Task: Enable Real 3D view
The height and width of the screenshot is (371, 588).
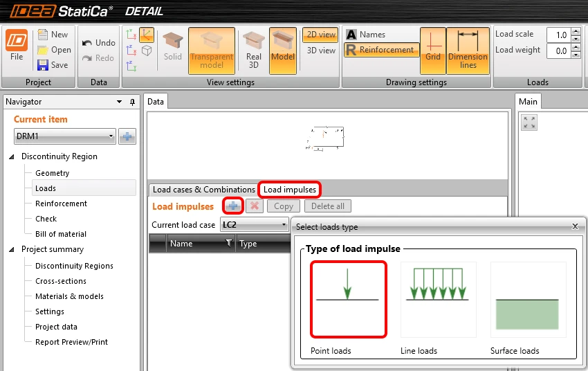Action: [x=253, y=50]
